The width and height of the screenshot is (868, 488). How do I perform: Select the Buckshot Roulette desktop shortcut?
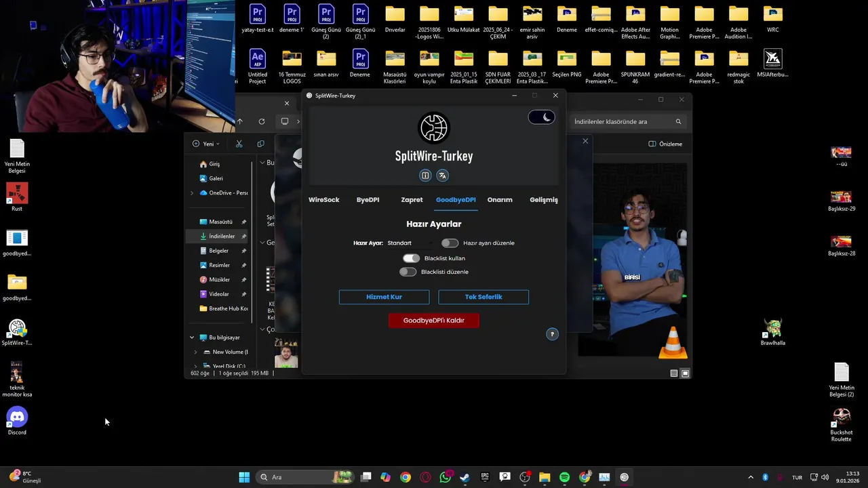[842, 424]
